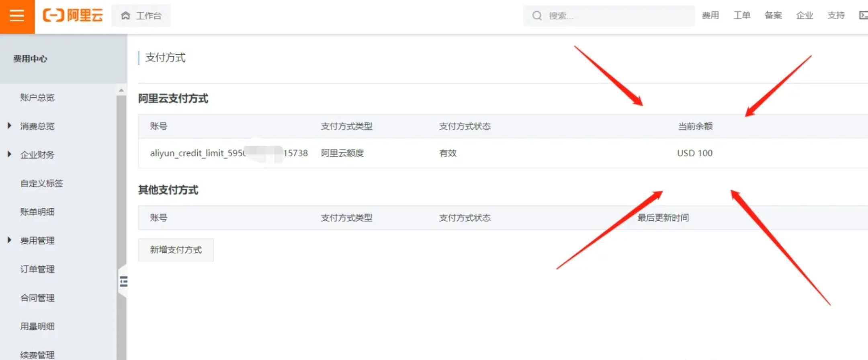Click the 有效 status cell

coord(448,153)
